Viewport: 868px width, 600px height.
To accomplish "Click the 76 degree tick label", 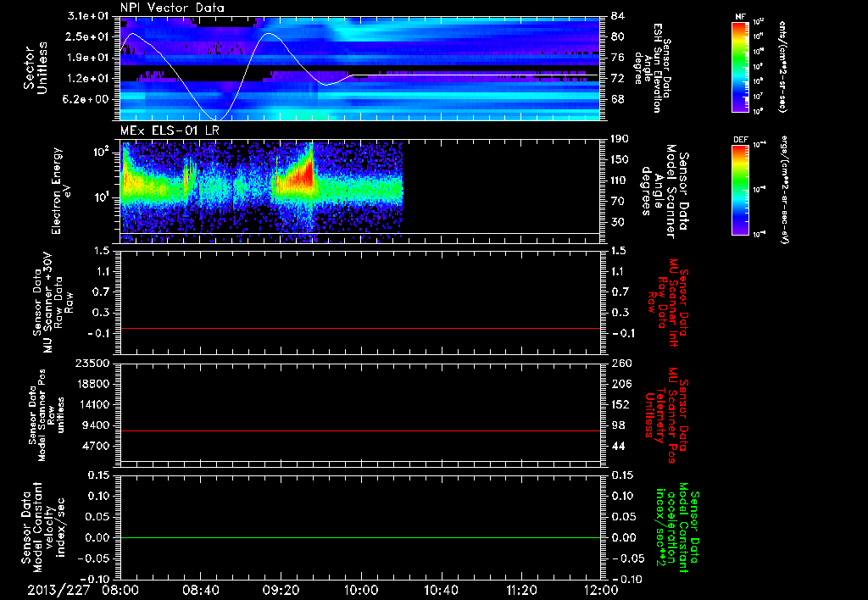I will [618, 58].
